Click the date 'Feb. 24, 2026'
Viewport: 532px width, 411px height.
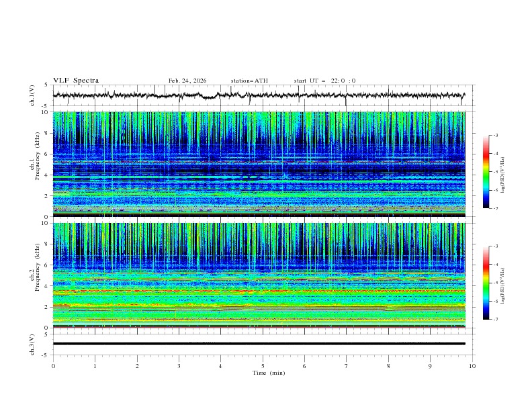(187, 81)
